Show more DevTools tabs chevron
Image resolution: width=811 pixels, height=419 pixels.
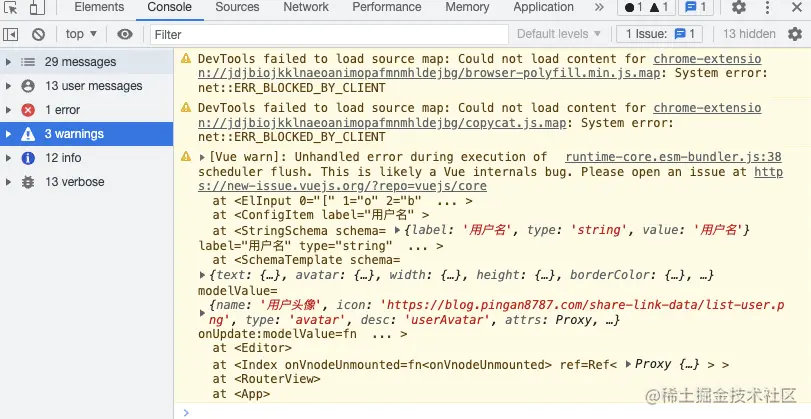(599, 7)
